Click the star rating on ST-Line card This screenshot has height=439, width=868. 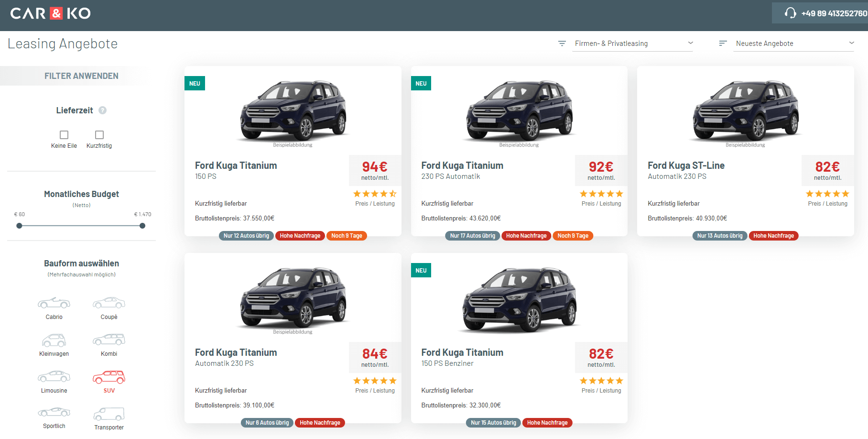click(x=827, y=194)
